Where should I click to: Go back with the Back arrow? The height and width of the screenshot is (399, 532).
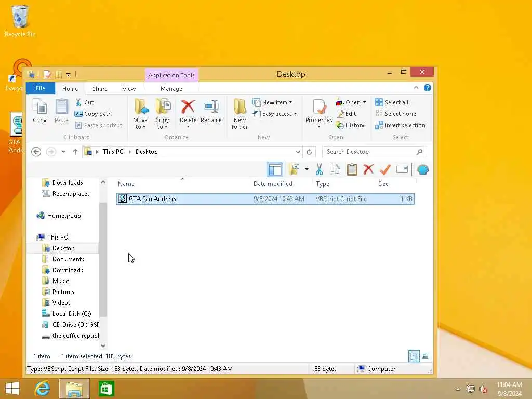coord(36,152)
